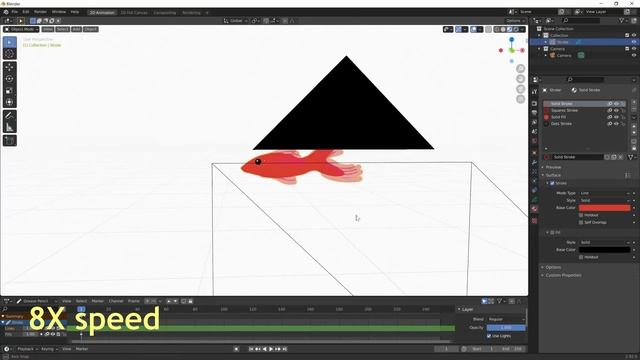Open the Object Mode dropdown
This screenshot has width=640, height=360.
21,29
